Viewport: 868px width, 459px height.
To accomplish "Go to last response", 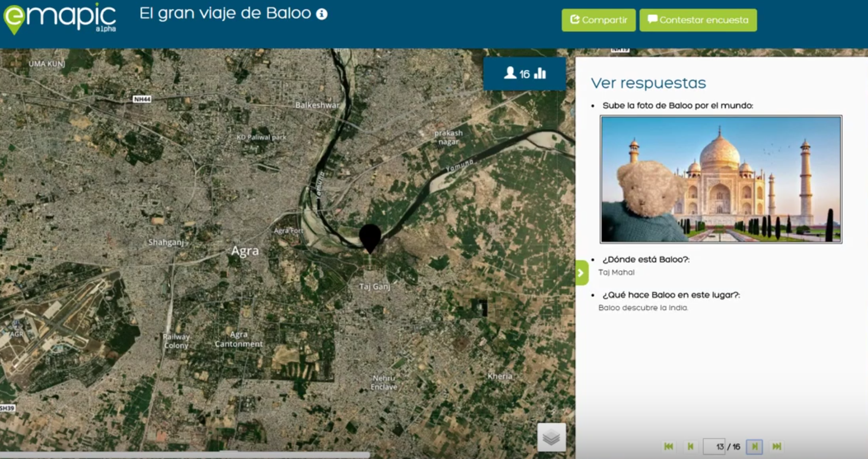I will pos(777,446).
